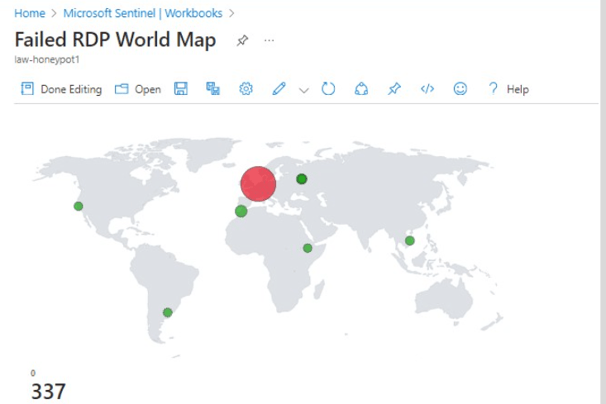Select the green dot on the US west coast
The width and height of the screenshot is (606, 404).
click(78, 206)
